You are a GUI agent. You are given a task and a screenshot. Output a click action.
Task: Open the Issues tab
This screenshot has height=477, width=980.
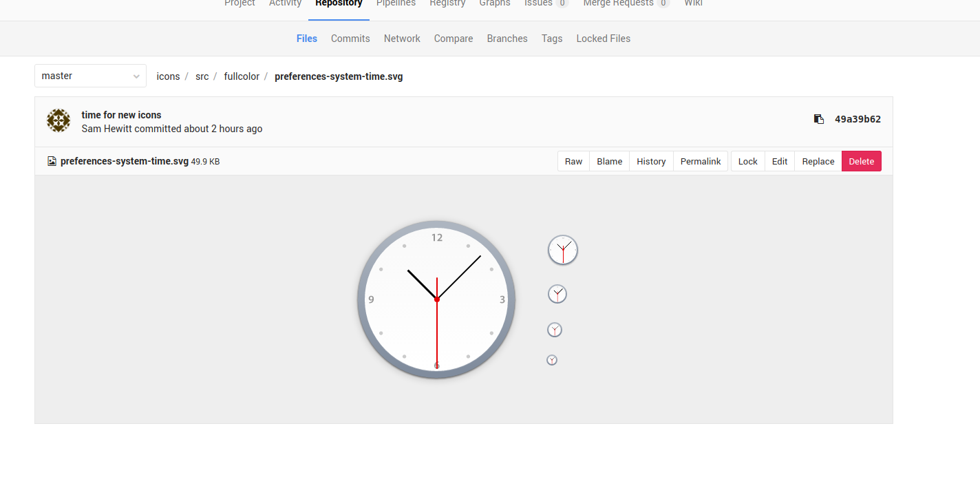(x=546, y=3)
